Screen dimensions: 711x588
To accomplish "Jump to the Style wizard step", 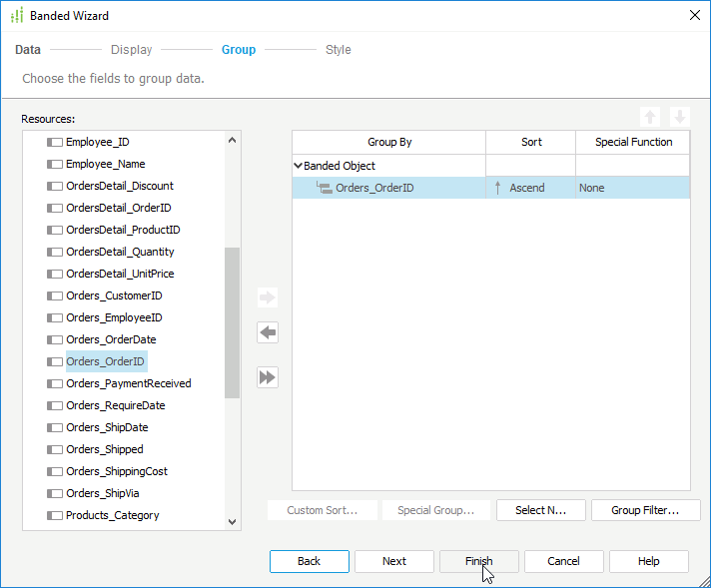I will tap(338, 50).
